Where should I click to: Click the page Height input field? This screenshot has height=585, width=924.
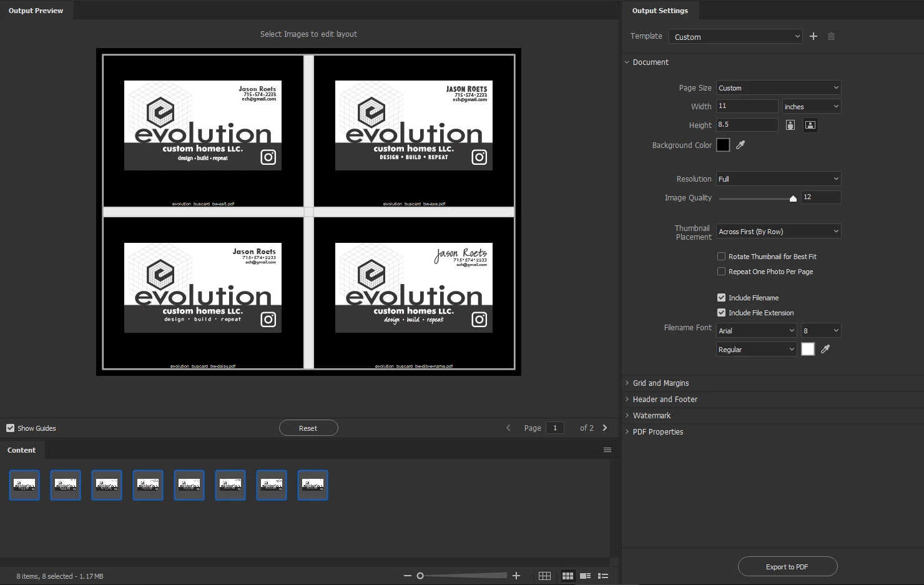pos(747,125)
